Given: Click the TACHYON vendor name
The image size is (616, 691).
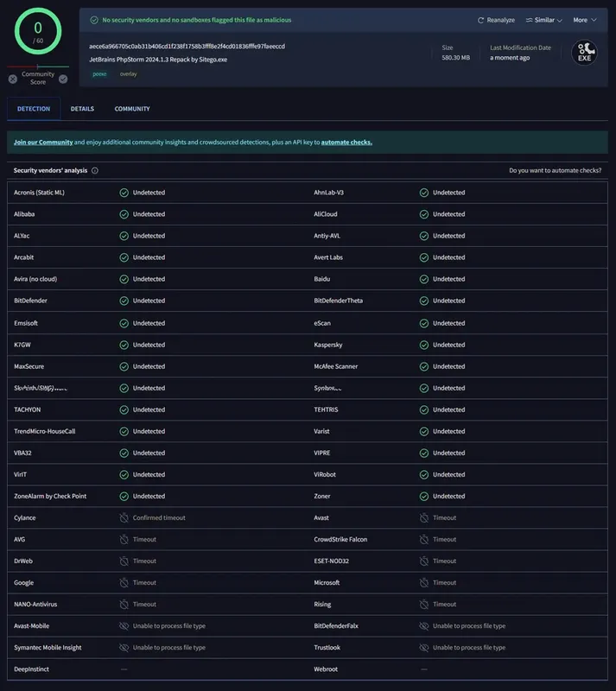Looking at the screenshot, I should 28,409.
